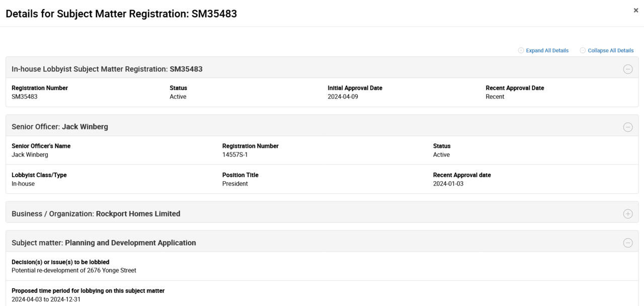Toggle the In-house Lobbyist Subject Matter Registration header

107,69
